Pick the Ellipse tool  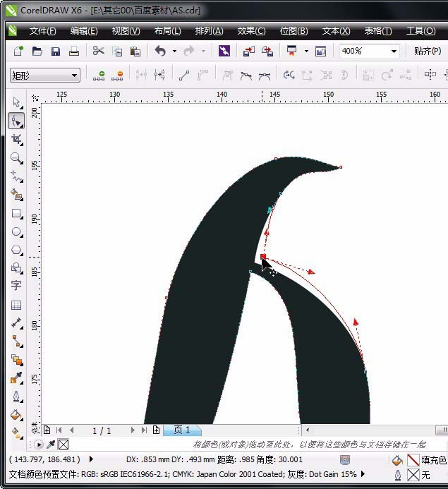16,231
